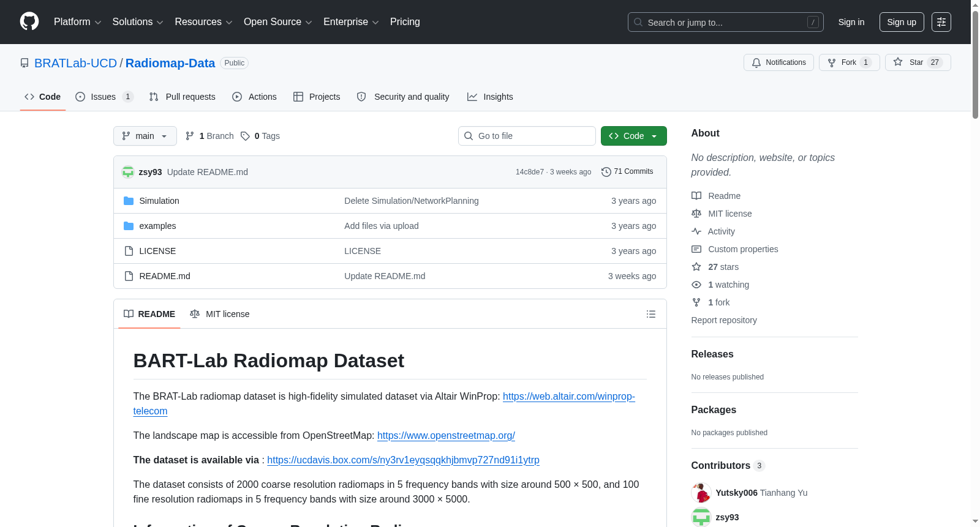This screenshot has width=980, height=527.
Task: Expand the Enterprise menu
Action: pos(351,22)
